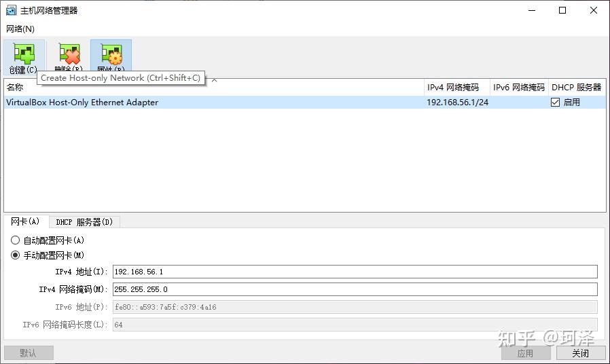Click the 关闭 button
610x364 pixels.
[x=580, y=353]
